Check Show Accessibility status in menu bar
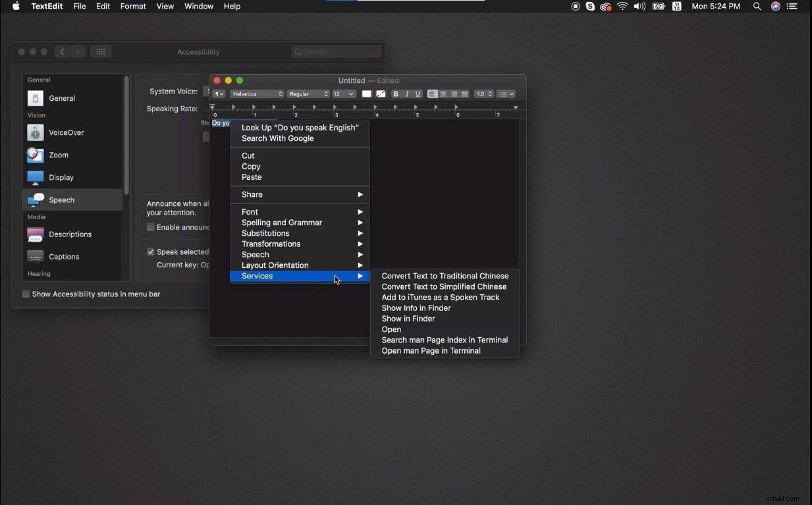 26,294
